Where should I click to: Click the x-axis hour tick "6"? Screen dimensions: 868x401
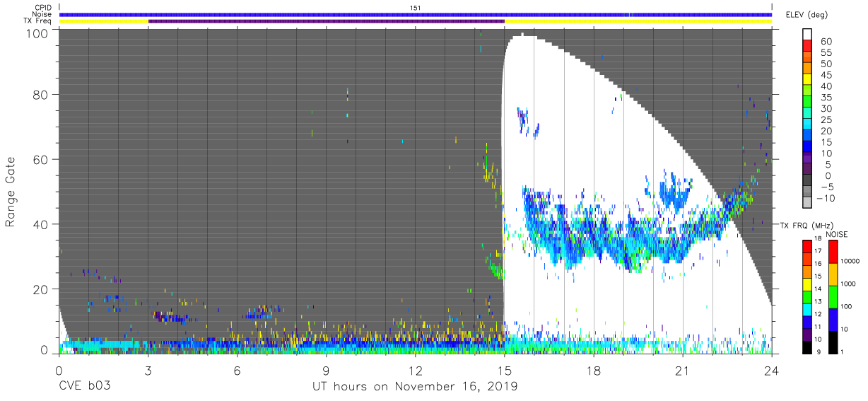pyautogui.click(x=237, y=371)
